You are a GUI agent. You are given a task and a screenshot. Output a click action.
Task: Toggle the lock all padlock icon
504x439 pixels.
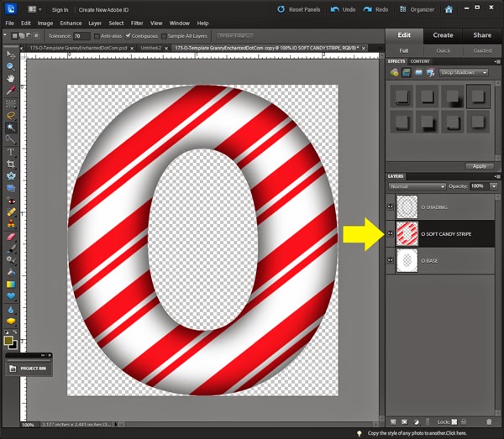click(464, 421)
